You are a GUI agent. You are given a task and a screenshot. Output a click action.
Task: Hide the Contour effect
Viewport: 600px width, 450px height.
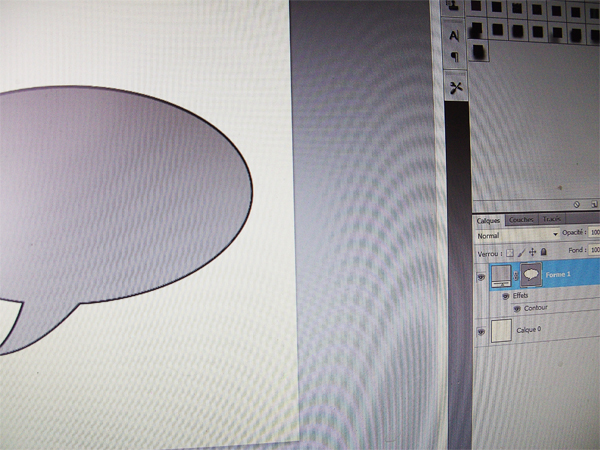point(517,309)
